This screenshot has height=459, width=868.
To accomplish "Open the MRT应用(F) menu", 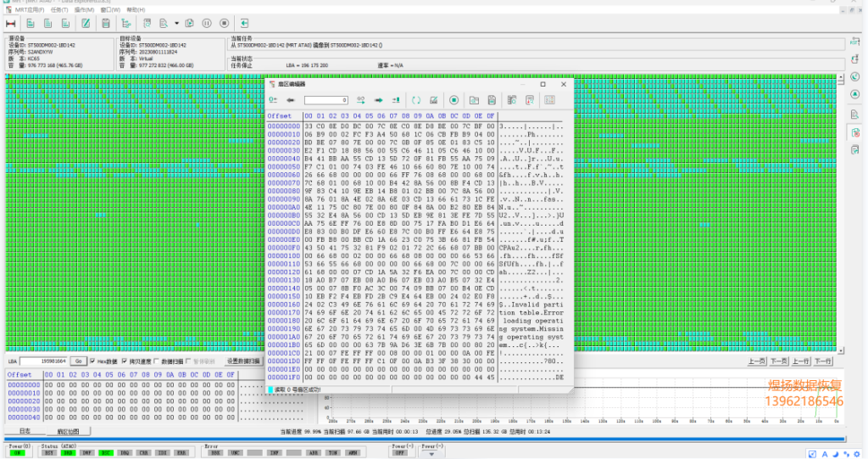I will coord(30,10).
